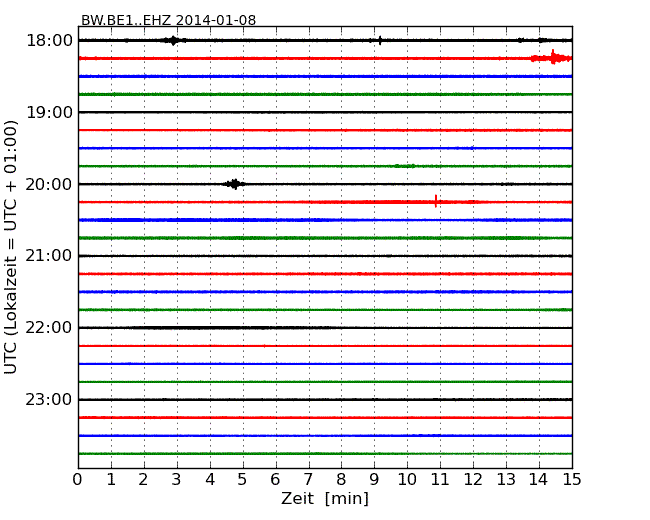Click the Zeit [min] axis label
This screenshot has height=520, width=650.
[325, 498]
